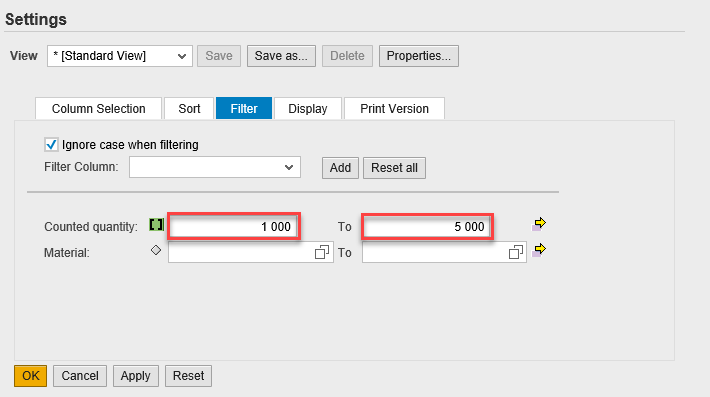Click yellow arrow for Counted quantity row
Viewport: 710px width, 397px height.
click(x=539, y=224)
